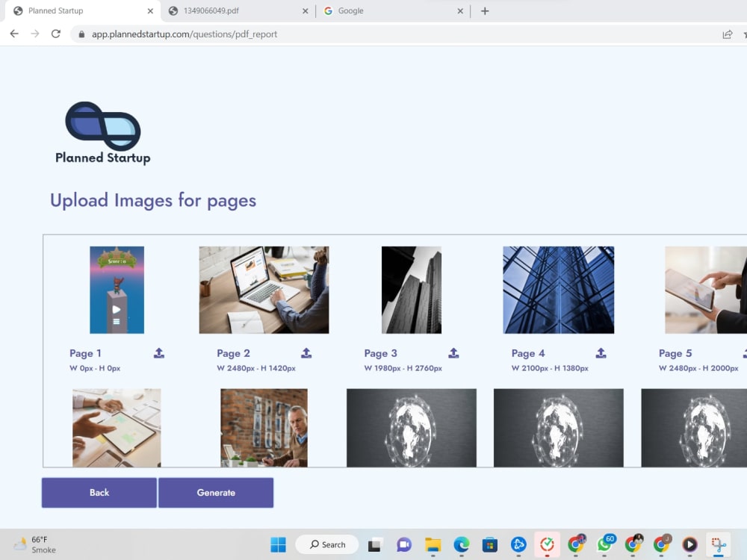Select the Page 3 grayscale skyscraper thumbnail
This screenshot has height=560, width=747.
pyautogui.click(x=411, y=290)
